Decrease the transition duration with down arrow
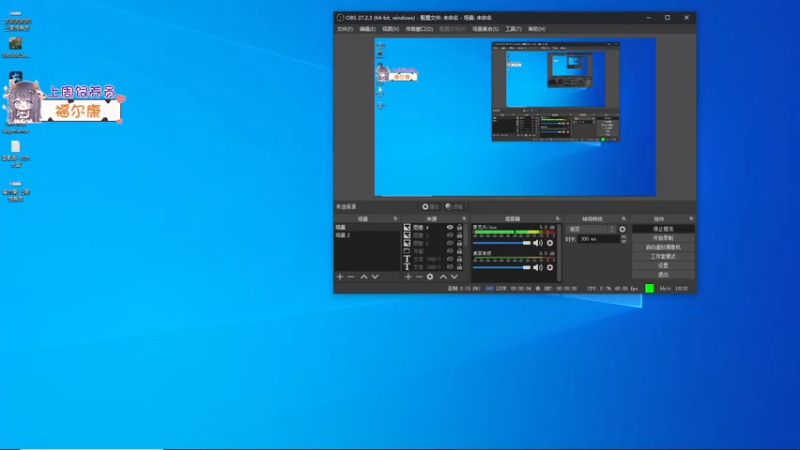 coord(623,241)
